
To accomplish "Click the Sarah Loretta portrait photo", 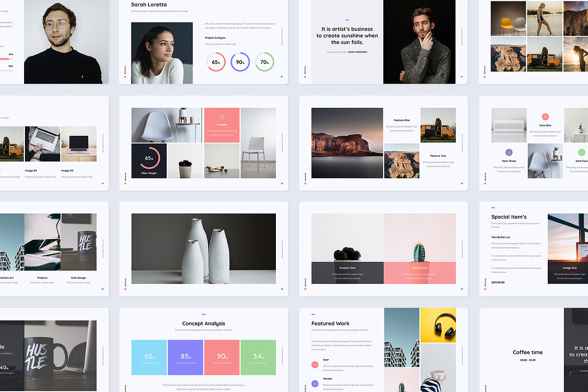I will tap(162, 53).
